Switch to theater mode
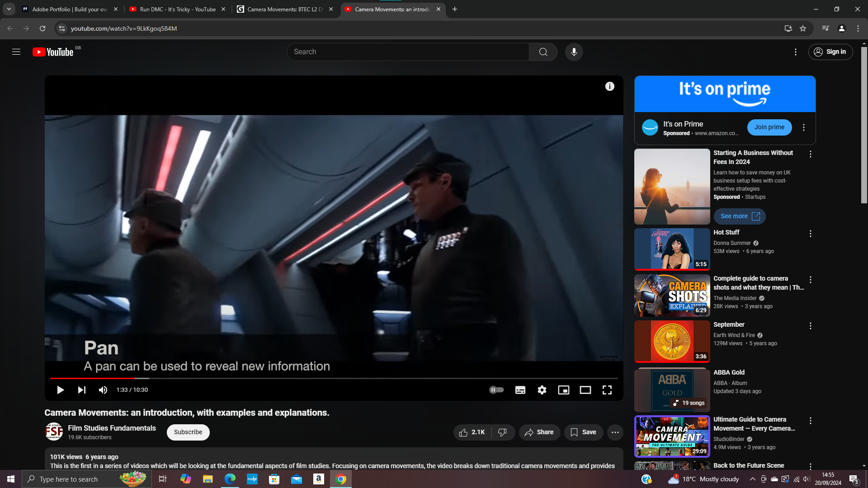The image size is (868, 488). click(x=585, y=390)
